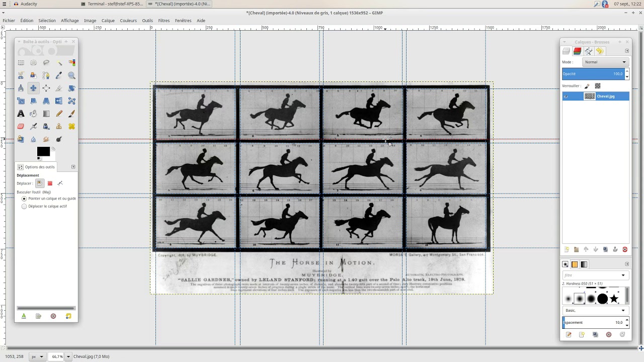Toggle lock pixels brush icon
The width and height of the screenshot is (644, 362).
click(x=587, y=86)
